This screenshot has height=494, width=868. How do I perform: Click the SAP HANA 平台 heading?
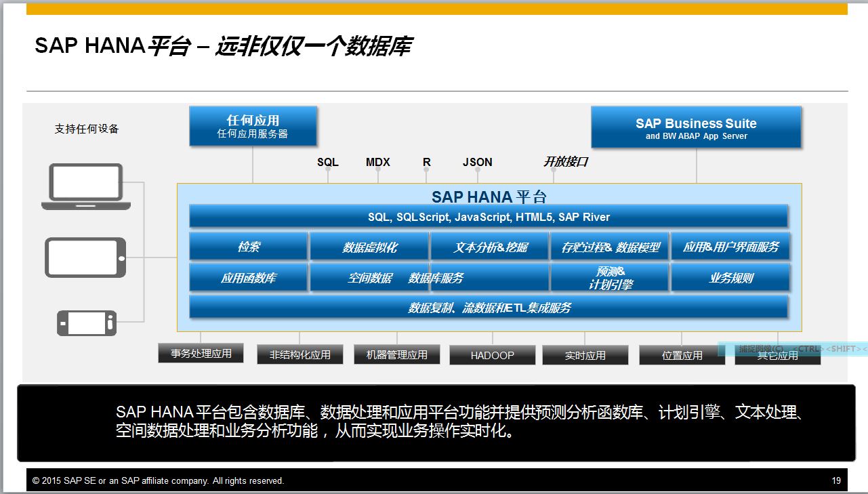(x=489, y=197)
